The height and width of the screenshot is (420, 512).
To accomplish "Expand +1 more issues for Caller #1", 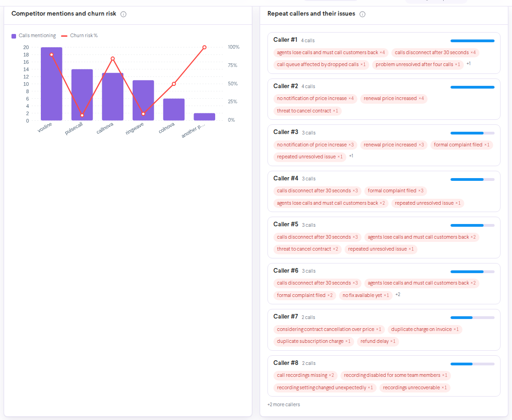I will coord(468,64).
